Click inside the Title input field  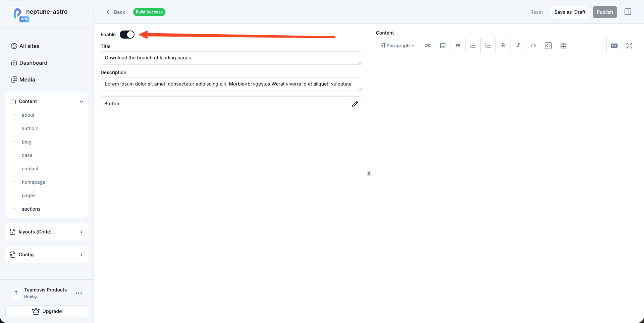pyautogui.click(x=231, y=58)
